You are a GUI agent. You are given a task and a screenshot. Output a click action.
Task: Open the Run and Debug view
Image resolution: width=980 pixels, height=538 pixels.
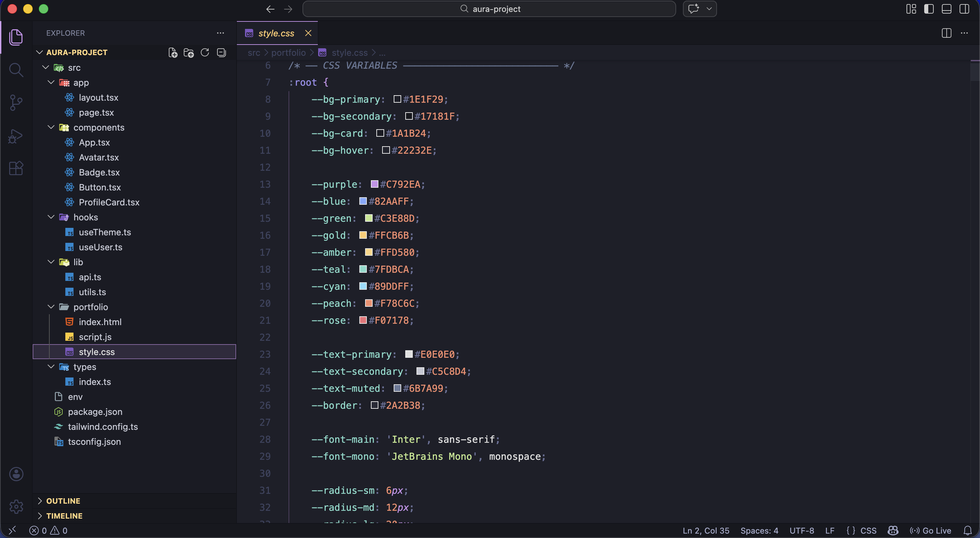pyautogui.click(x=16, y=136)
